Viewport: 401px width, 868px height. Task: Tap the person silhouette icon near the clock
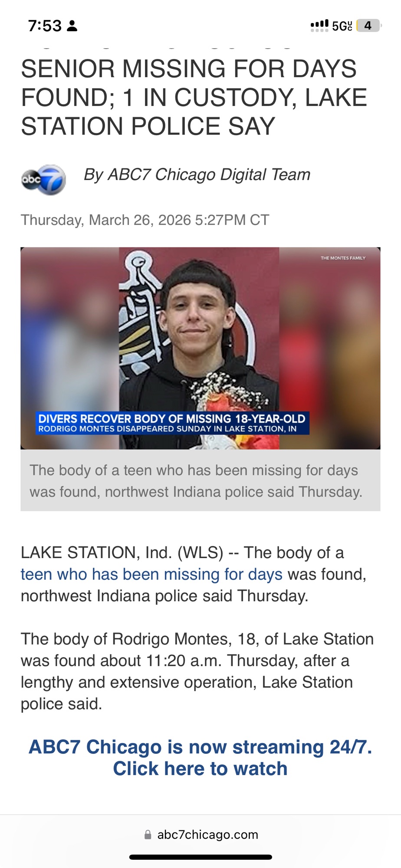(72, 26)
